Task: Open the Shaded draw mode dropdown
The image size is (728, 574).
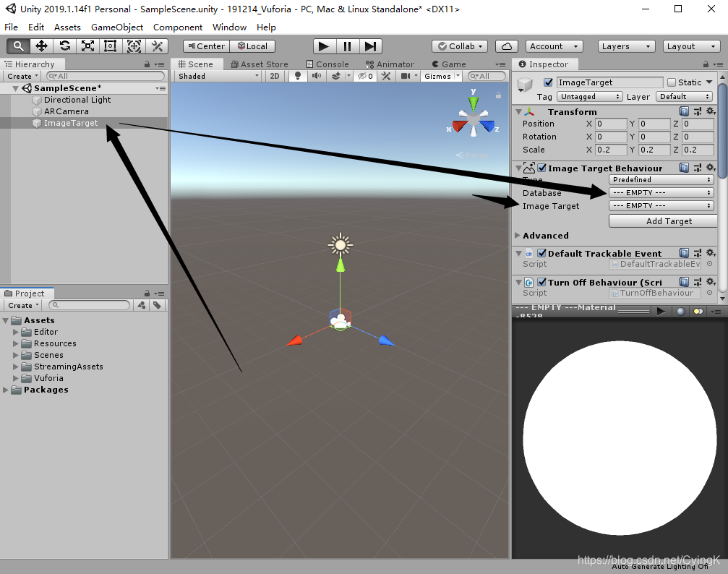Action: point(218,76)
